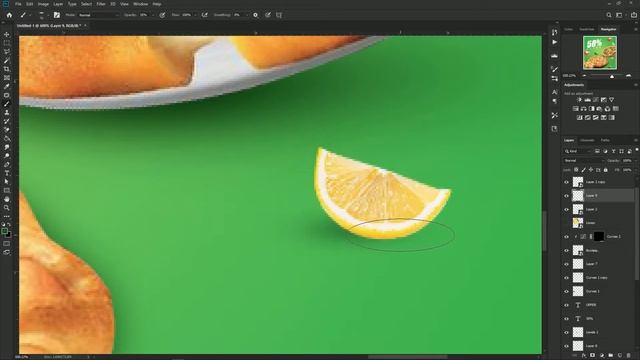The image size is (640, 360).
Task: Select the Zoom tool in toolbar
Action: coord(7,208)
